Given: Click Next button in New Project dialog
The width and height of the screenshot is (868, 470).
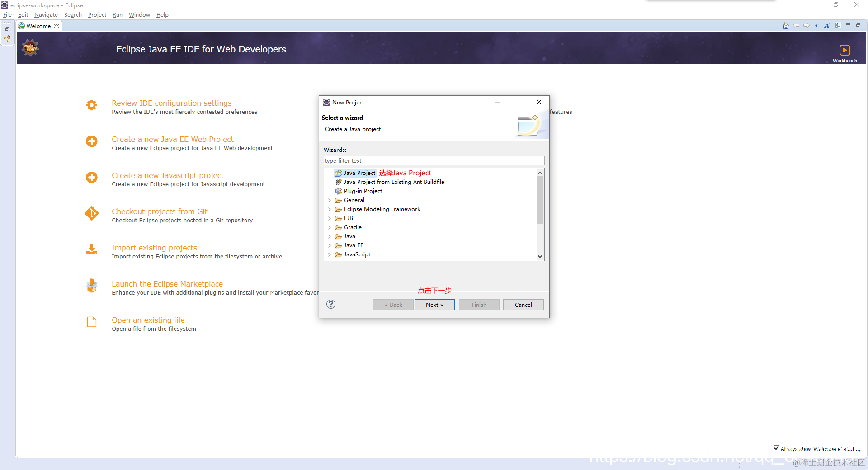Looking at the screenshot, I should point(434,305).
